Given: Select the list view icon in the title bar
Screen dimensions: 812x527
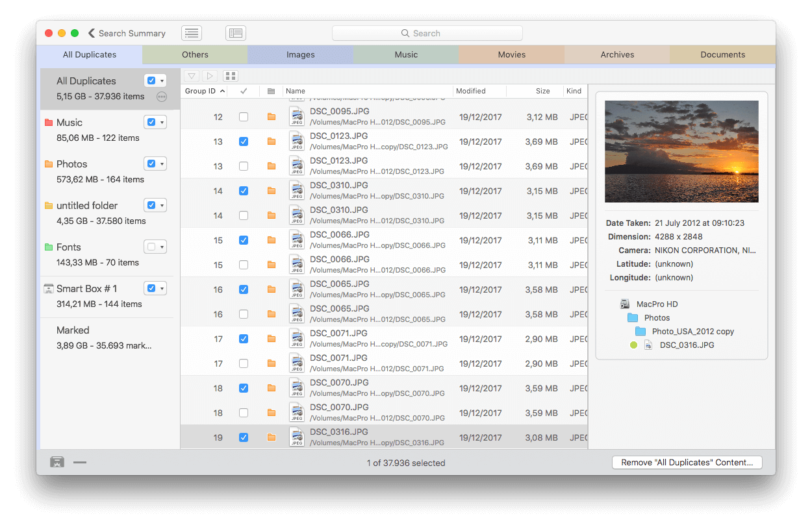Looking at the screenshot, I should coord(191,32).
